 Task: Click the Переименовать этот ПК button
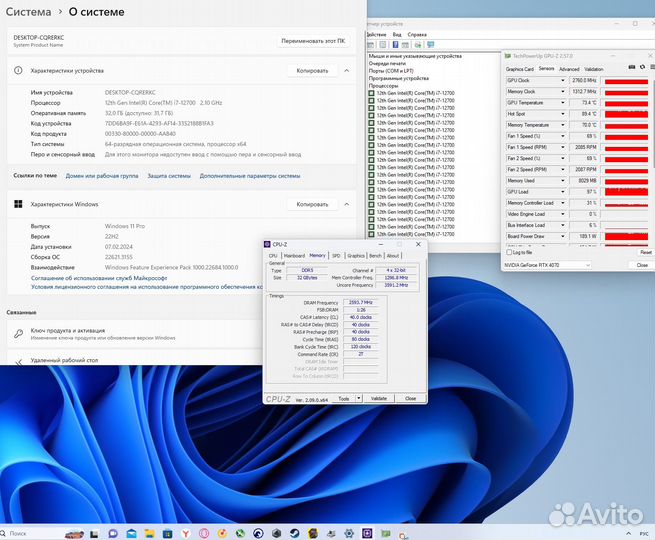click(x=313, y=41)
